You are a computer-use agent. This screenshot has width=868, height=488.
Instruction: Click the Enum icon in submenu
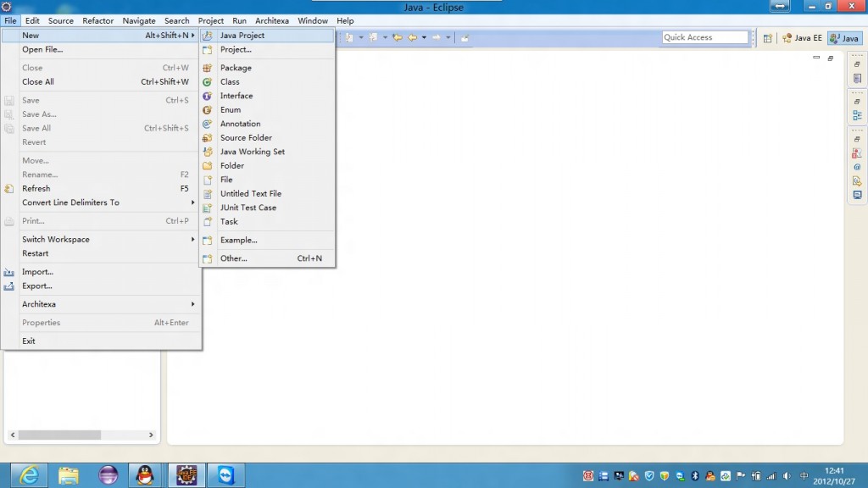pos(207,109)
